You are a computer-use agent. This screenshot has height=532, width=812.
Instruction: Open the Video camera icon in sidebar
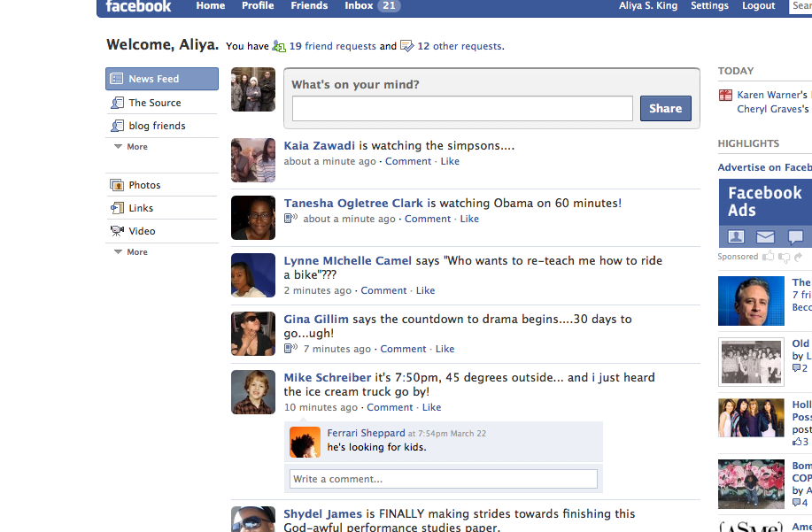coord(117,231)
